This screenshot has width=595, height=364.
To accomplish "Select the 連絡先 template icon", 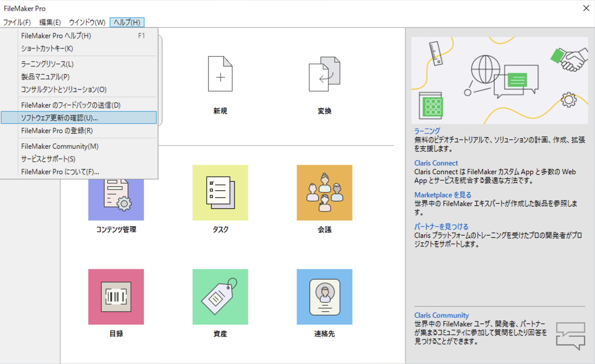I will (x=324, y=297).
